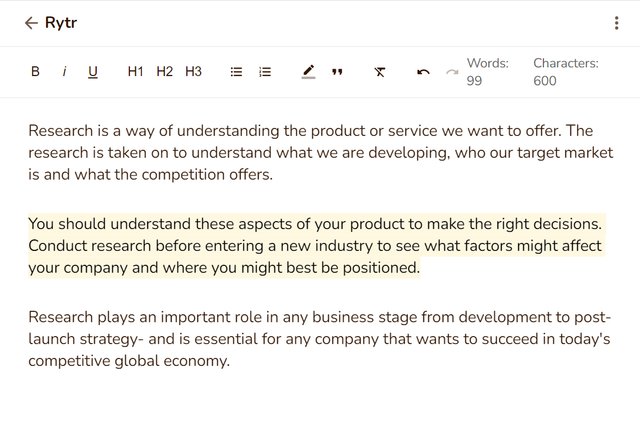Go back using the arrow beside Rytr
640x423 pixels.
31,23
